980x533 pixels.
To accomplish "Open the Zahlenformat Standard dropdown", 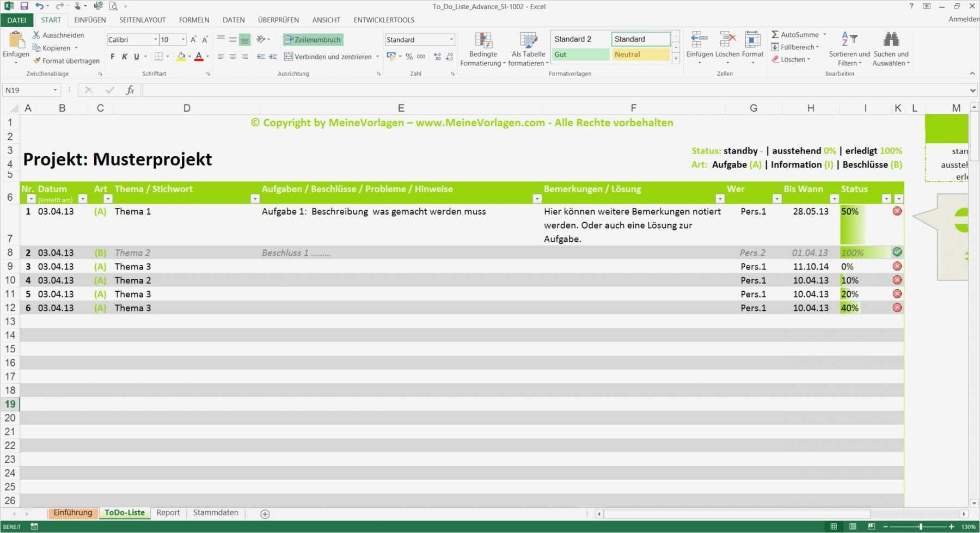I will coord(451,39).
